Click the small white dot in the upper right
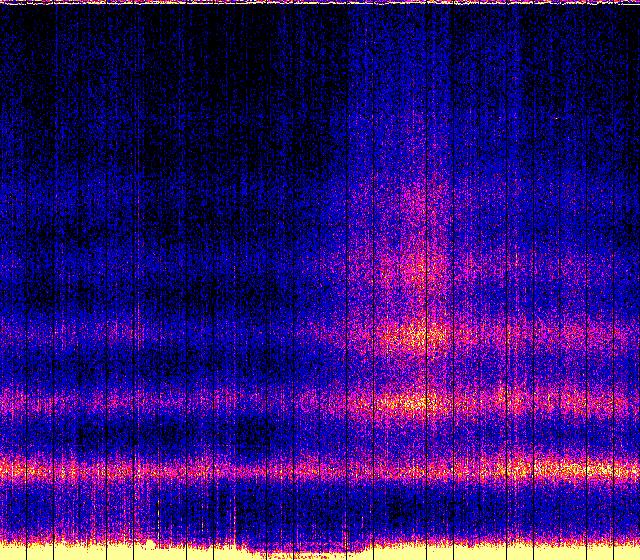This screenshot has width=640, height=560. point(556,118)
